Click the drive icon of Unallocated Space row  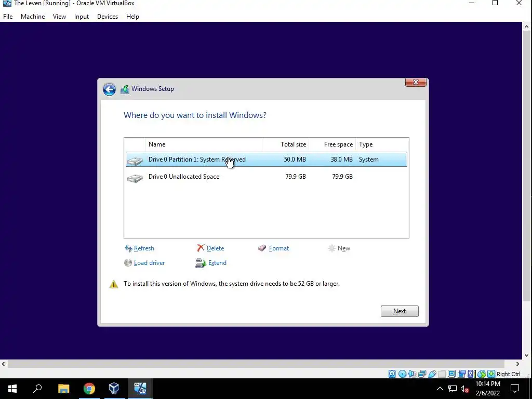click(x=135, y=178)
